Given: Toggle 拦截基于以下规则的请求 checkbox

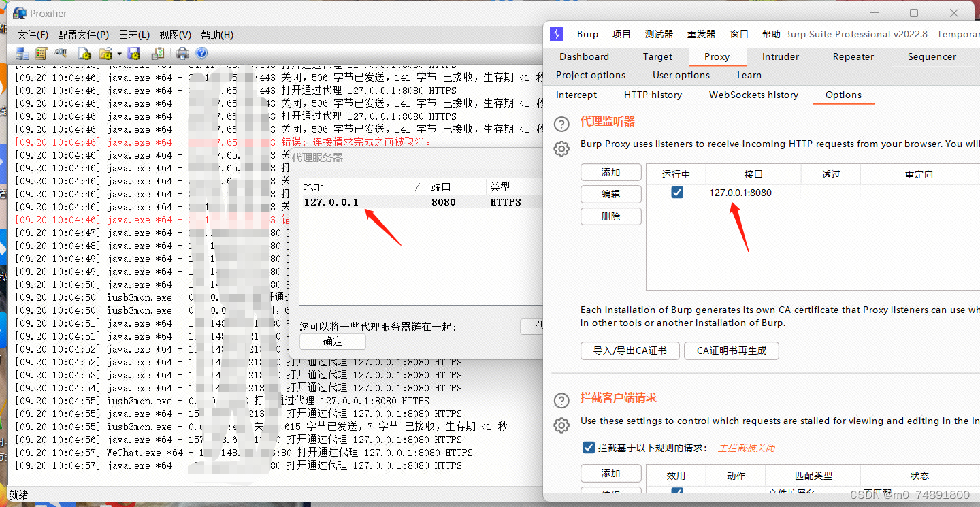Looking at the screenshot, I should pyautogui.click(x=589, y=447).
